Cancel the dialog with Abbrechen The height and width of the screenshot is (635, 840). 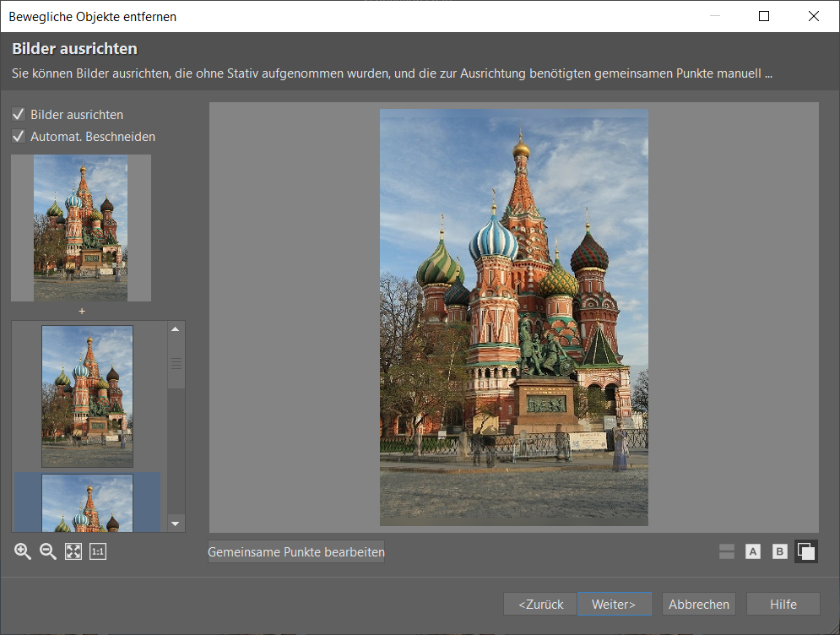tap(698, 604)
